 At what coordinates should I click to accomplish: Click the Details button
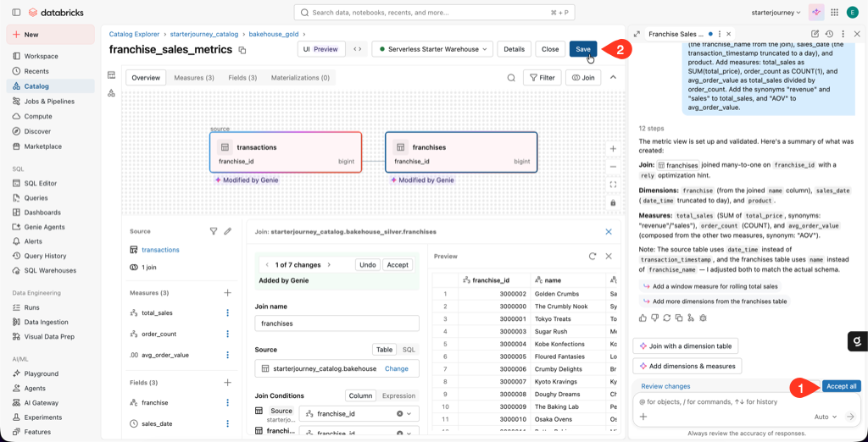pos(515,49)
